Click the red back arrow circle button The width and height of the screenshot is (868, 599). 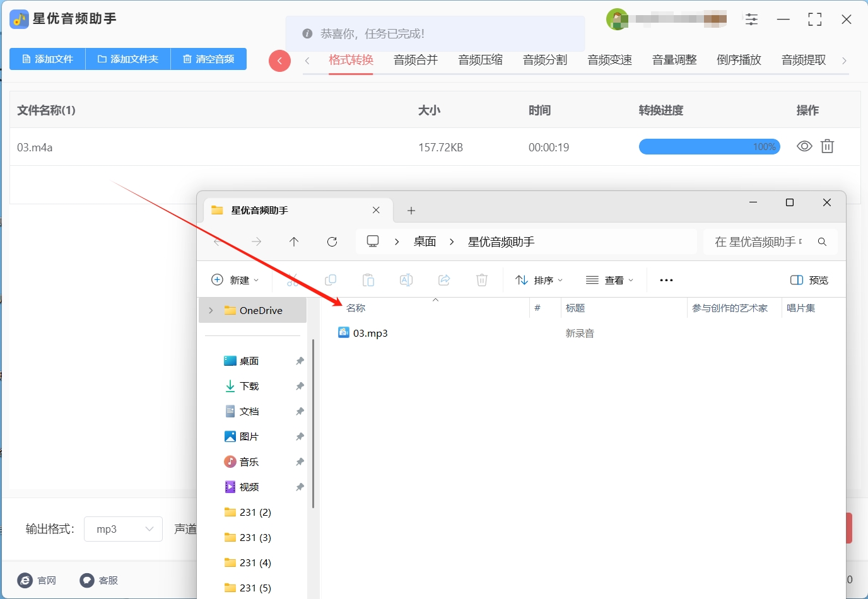click(279, 61)
